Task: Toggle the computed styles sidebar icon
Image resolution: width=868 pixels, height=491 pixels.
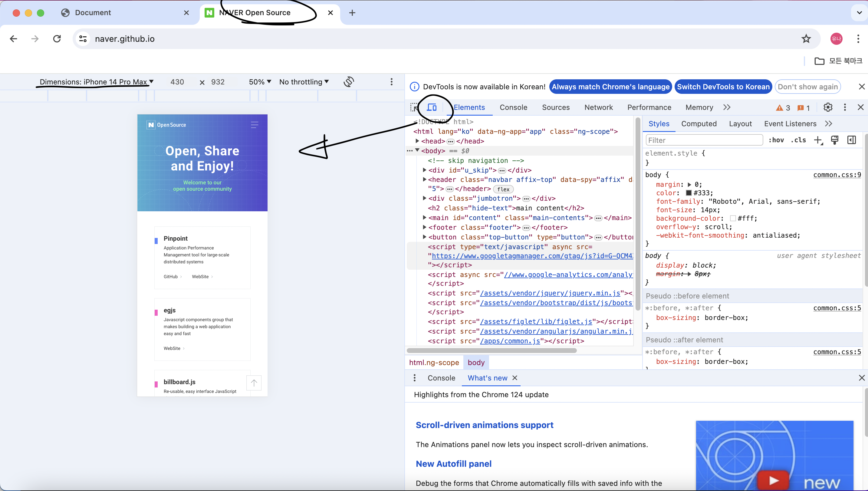Action: point(852,140)
